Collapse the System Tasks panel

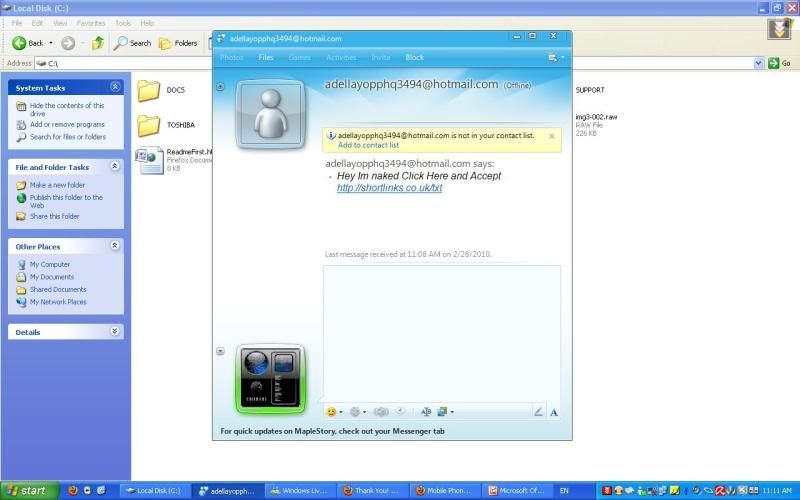pyautogui.click(x=115, y=87)
